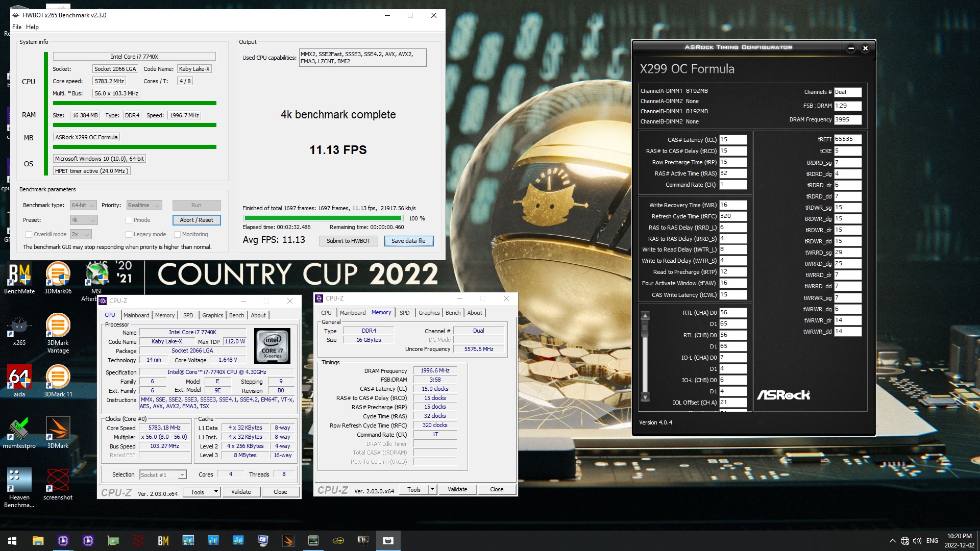Toggle the Legacy mode checkbox
The height and width of the screenshot is (551, 980).
coord(129,234)
